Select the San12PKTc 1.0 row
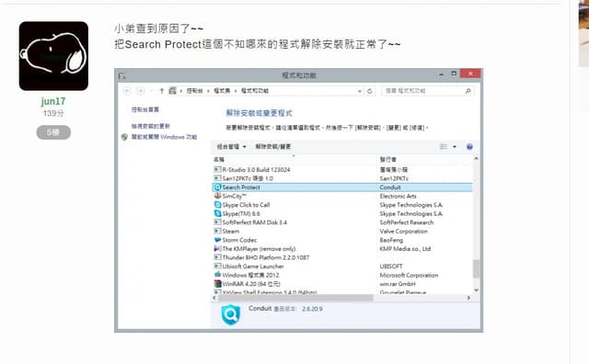 [x=342, y=178]
